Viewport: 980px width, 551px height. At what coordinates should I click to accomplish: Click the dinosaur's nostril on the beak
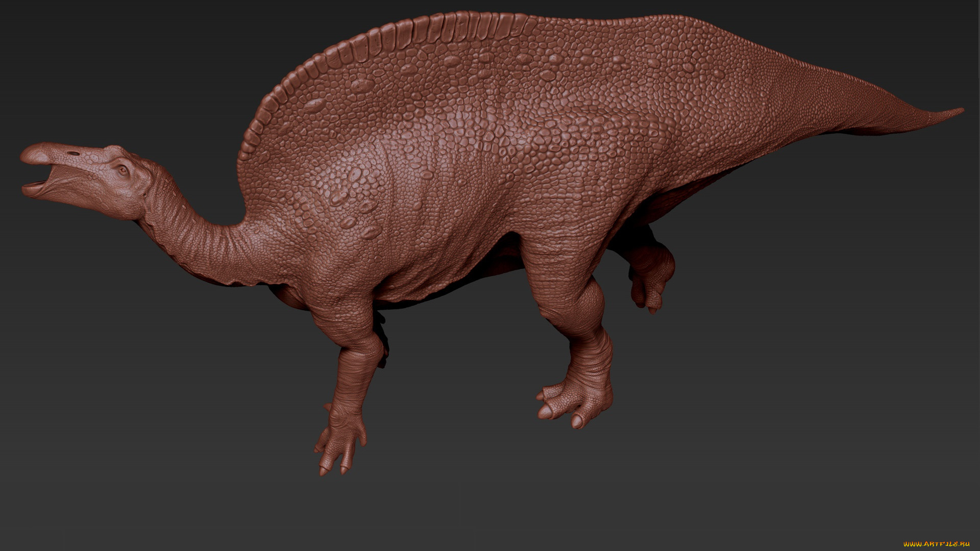(75, 153)
